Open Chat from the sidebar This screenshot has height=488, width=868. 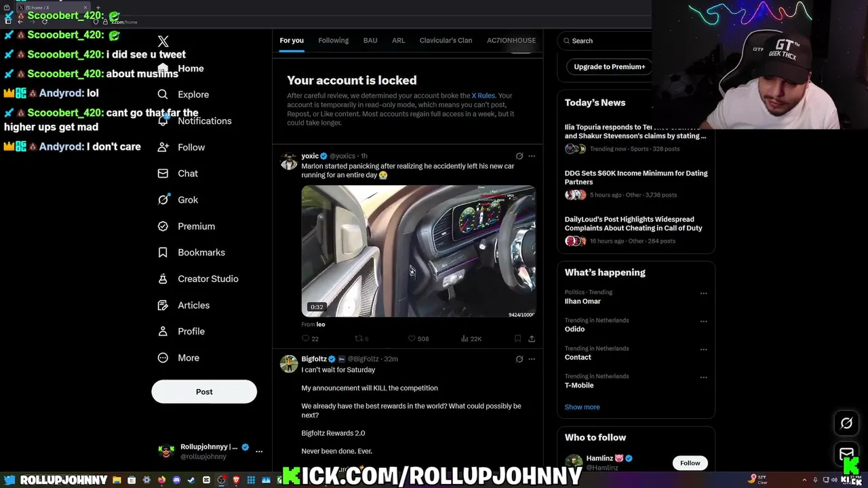(x=178, y=174)
